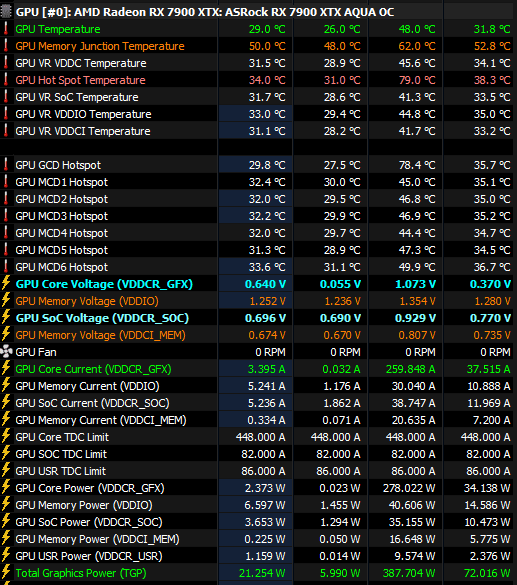
Task: Click thermometer icon next to GPU Memory Junction Temperature
Action: pyautogui.click(x=6, y=46)
